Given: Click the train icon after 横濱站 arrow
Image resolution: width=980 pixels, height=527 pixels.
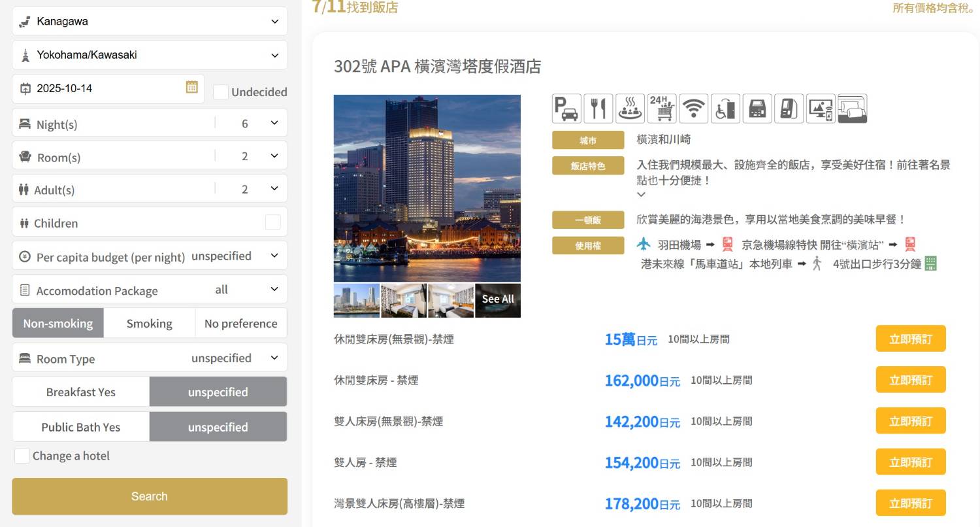Looking at the screenshot, I should coord(910,245).
